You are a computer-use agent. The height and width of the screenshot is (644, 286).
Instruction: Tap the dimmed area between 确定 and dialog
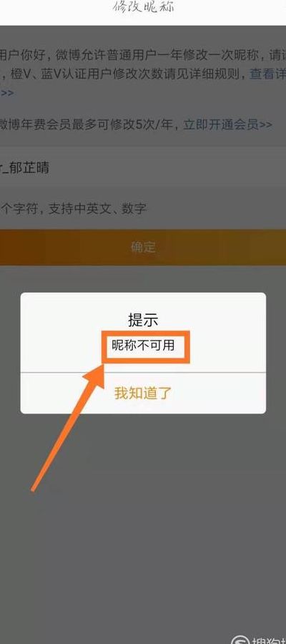pyautogui.click(x=143, y=278)
